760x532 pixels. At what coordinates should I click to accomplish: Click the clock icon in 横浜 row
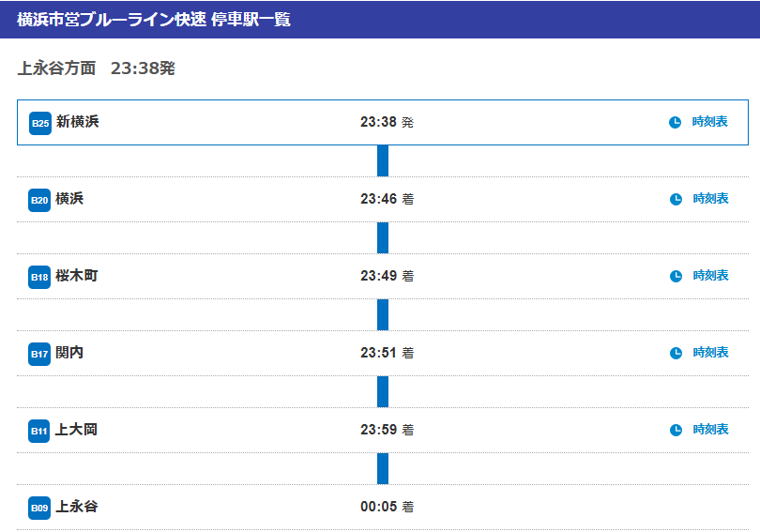676,199
